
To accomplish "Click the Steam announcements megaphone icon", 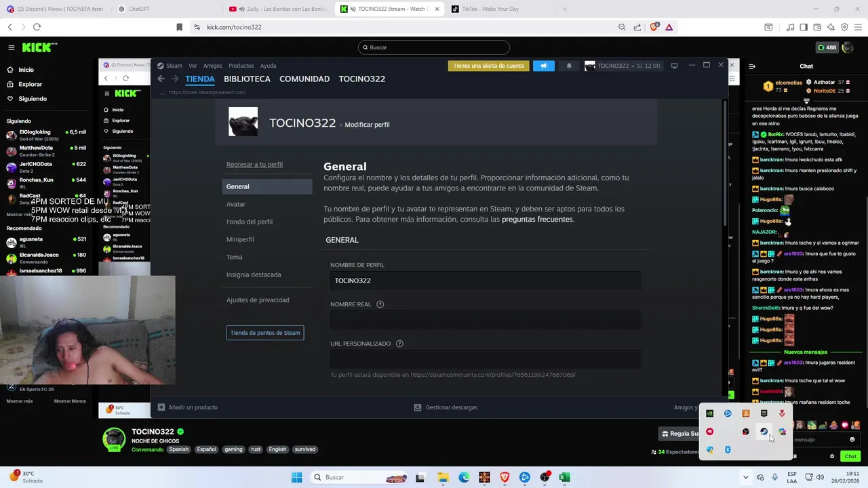I will [x=543, y=66].
